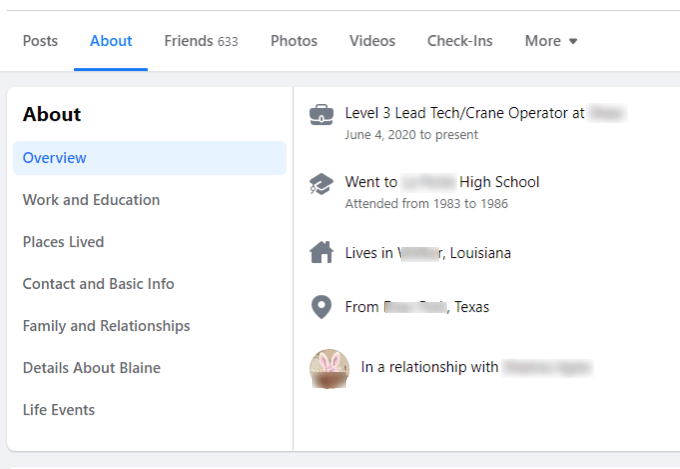Click the Louisiana current city link
The height and width of the screenshot is (469, 680).
[x=454, y=253]
